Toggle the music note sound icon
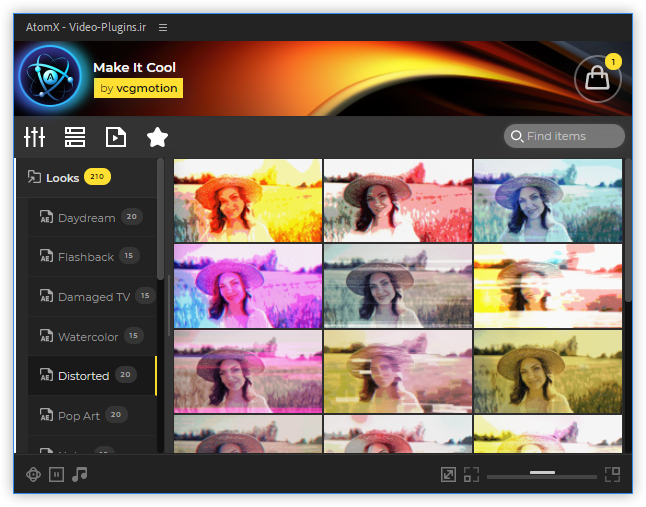 (x=80, y=474)
